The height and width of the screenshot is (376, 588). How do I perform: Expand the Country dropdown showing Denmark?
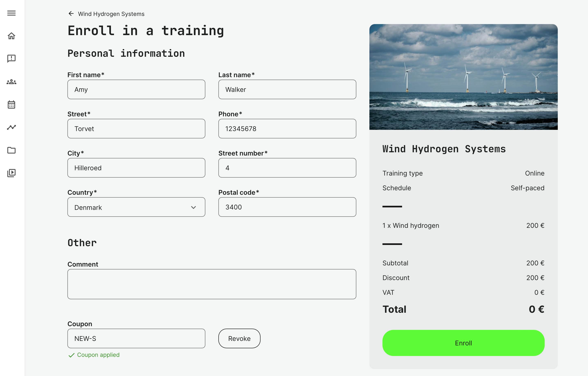[136, 207]
